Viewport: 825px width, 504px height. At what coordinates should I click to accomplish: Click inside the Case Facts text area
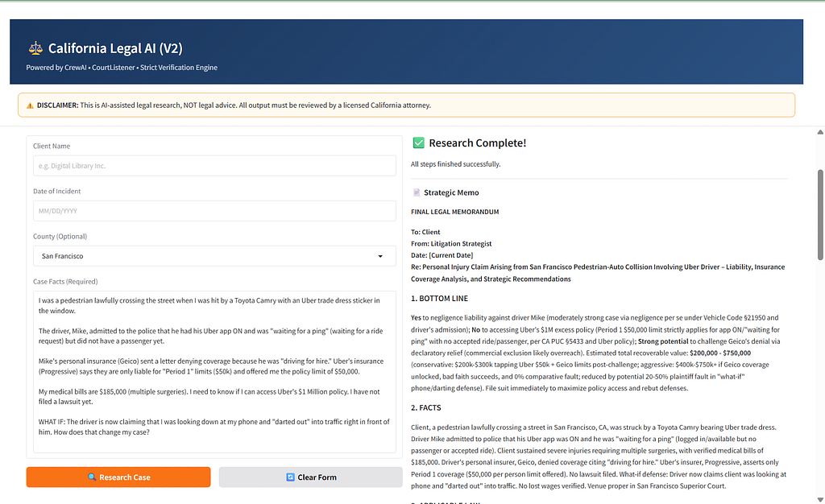coord(214,372)
